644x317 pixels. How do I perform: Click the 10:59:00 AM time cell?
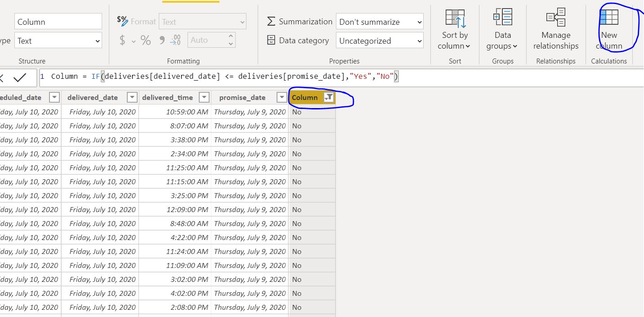click(175, 112)
